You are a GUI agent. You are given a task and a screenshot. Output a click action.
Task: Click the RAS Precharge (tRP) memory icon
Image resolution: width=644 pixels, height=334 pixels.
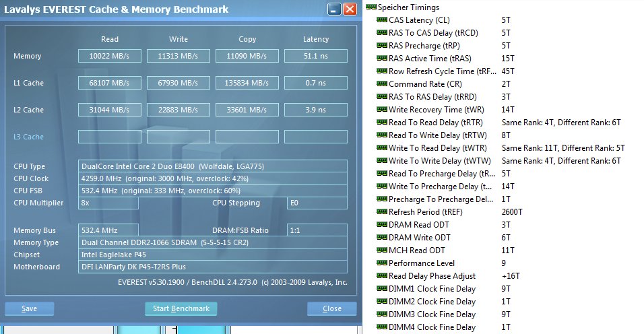(382, 45)
